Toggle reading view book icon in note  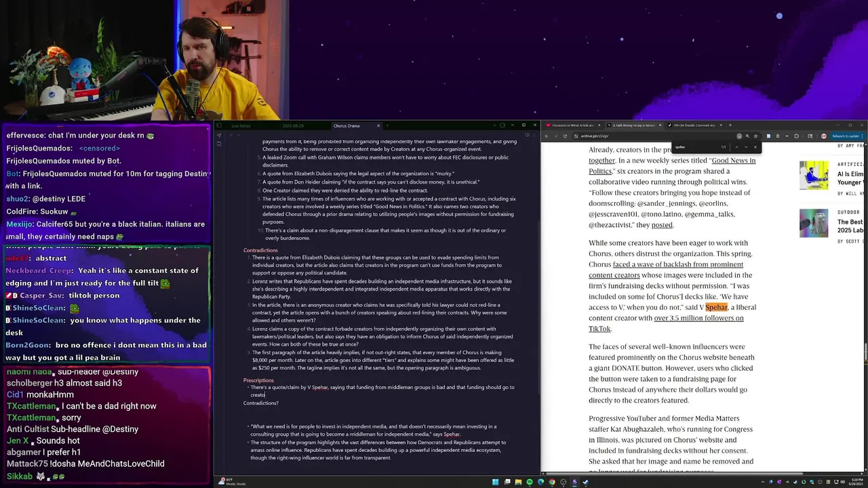(x=527, y=135)
